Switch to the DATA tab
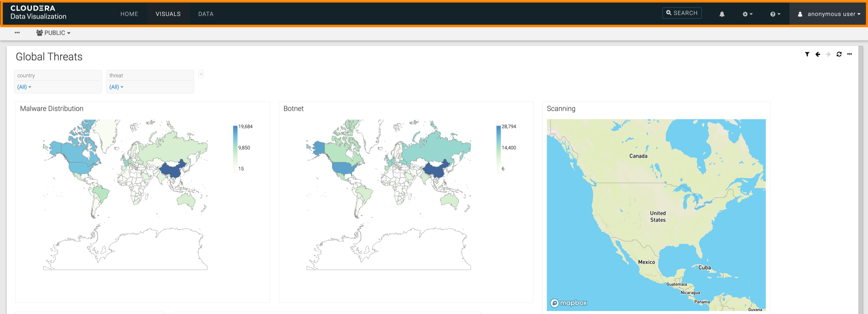The image size is (868, 314). [x=206, y=14]
